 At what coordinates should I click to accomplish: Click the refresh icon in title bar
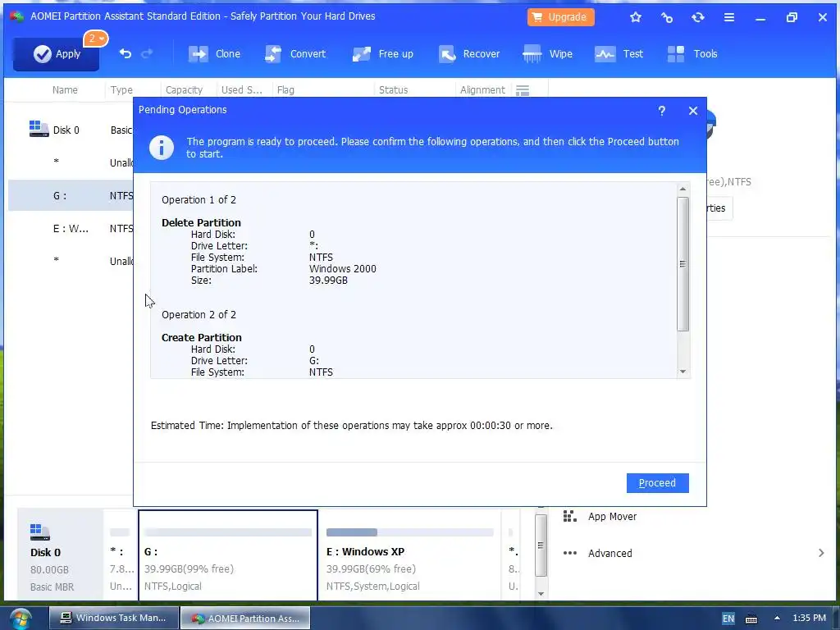click(x=697, y=17)
